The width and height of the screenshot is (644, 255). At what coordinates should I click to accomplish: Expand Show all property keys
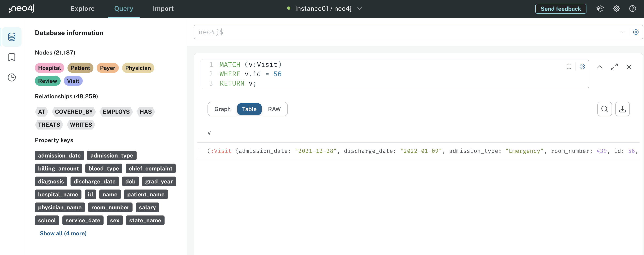(x=63, y=233)
